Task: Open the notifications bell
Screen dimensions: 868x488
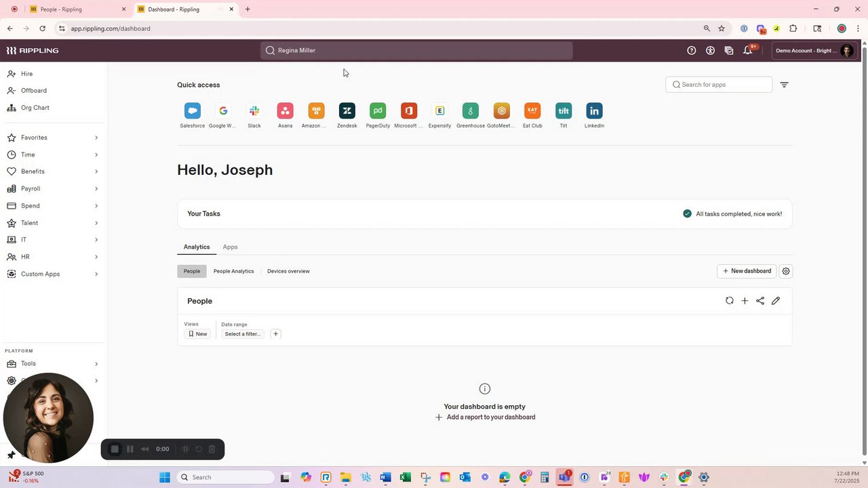Action: (748, 50)
